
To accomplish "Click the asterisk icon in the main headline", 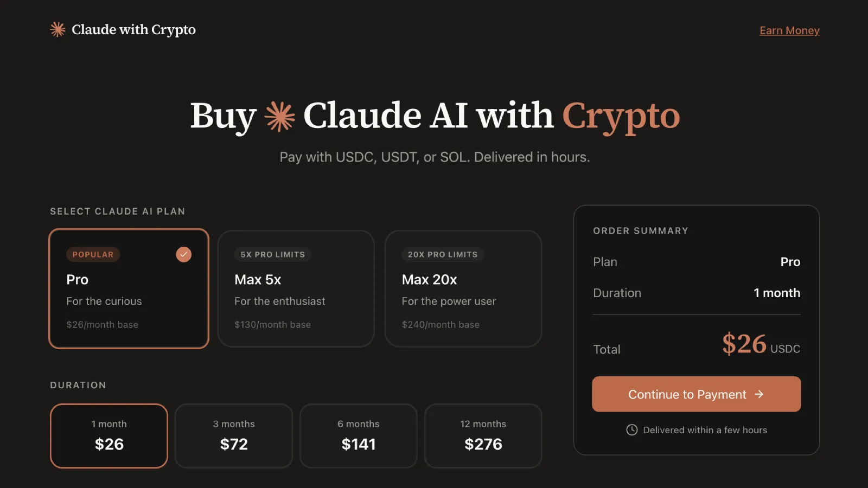I will click(x=279, y=115).
